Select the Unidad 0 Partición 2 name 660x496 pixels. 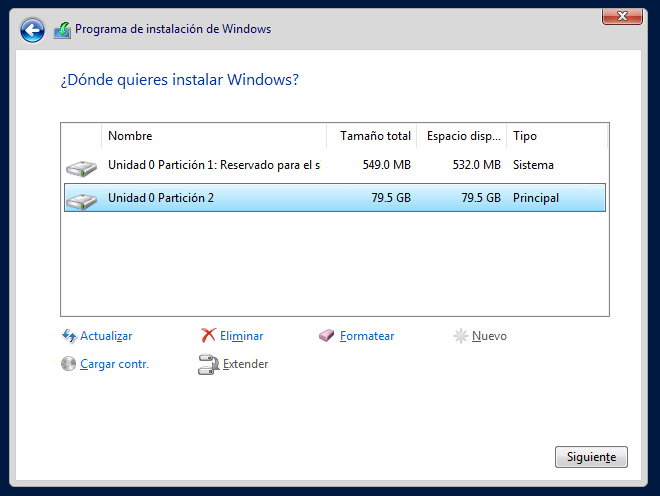[x=161, y=198]
